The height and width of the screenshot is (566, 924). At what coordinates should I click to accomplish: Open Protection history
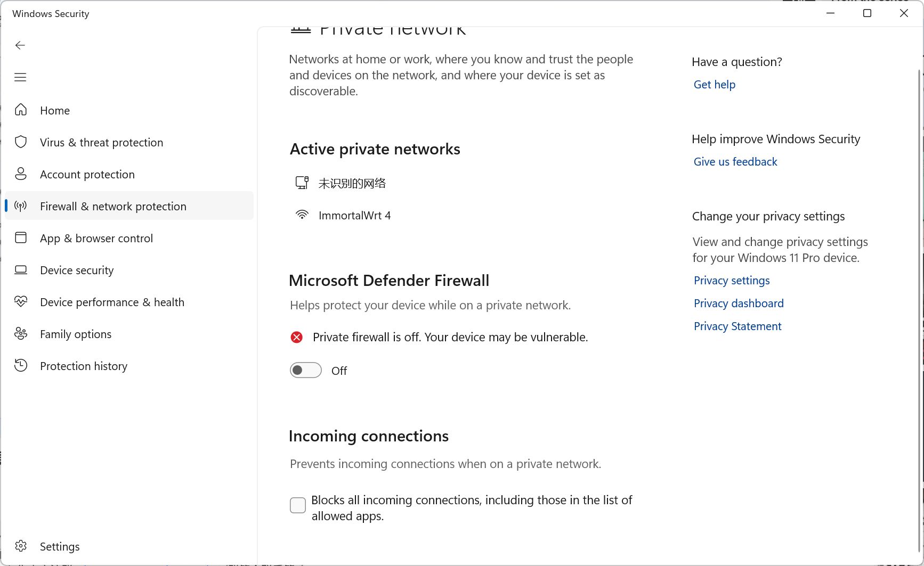point(129,366)
